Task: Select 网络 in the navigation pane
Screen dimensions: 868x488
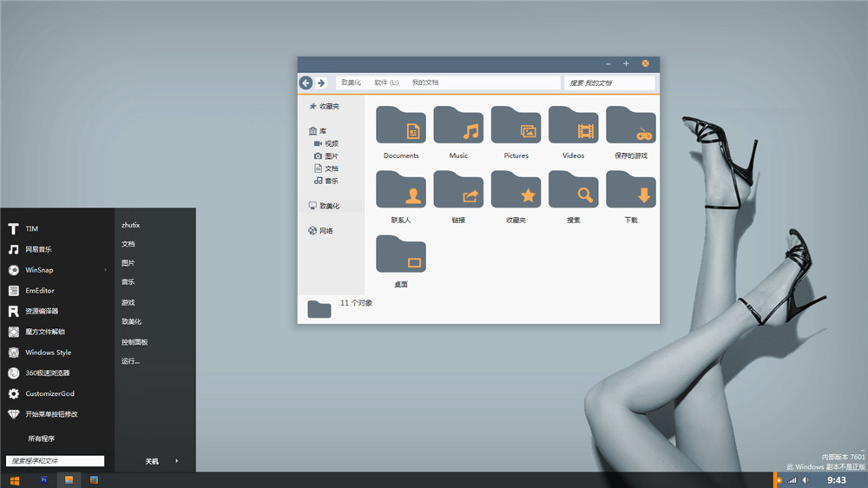Action: pos(325,231)
